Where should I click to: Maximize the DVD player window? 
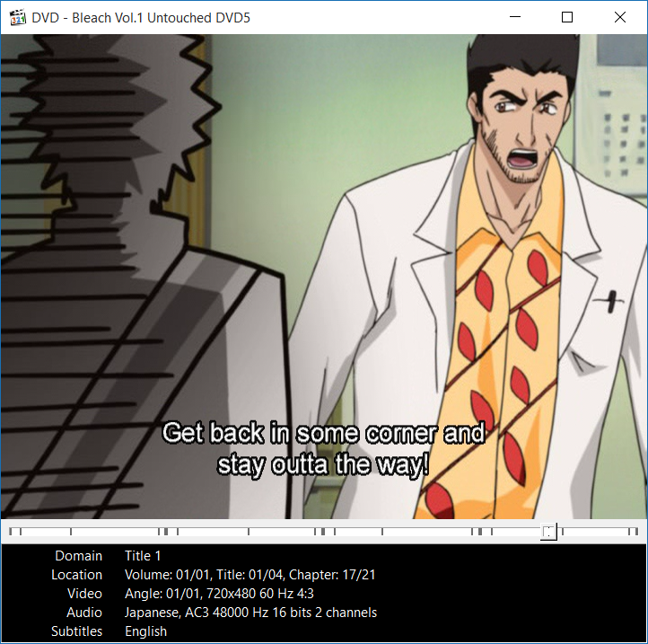point(567,17)
